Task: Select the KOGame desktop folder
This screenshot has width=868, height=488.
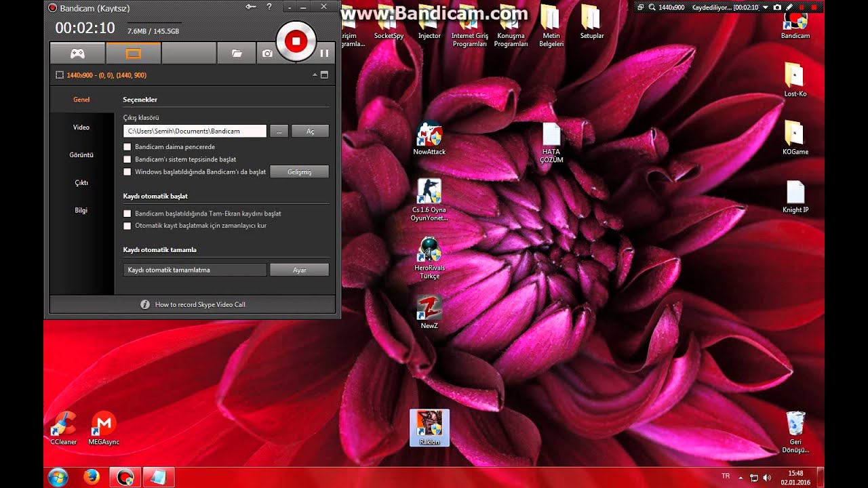Action: click(x=795, y=138)
